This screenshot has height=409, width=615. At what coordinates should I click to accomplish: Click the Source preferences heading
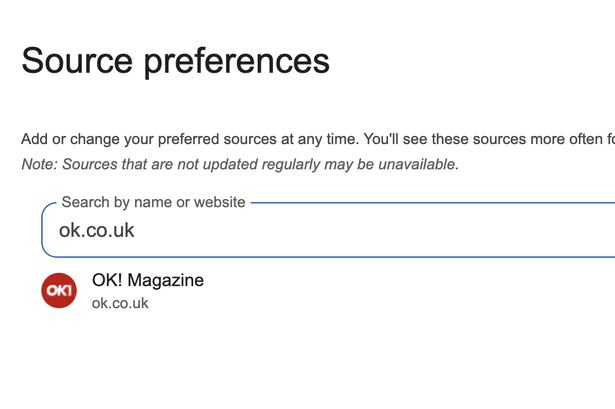point(175,61)
